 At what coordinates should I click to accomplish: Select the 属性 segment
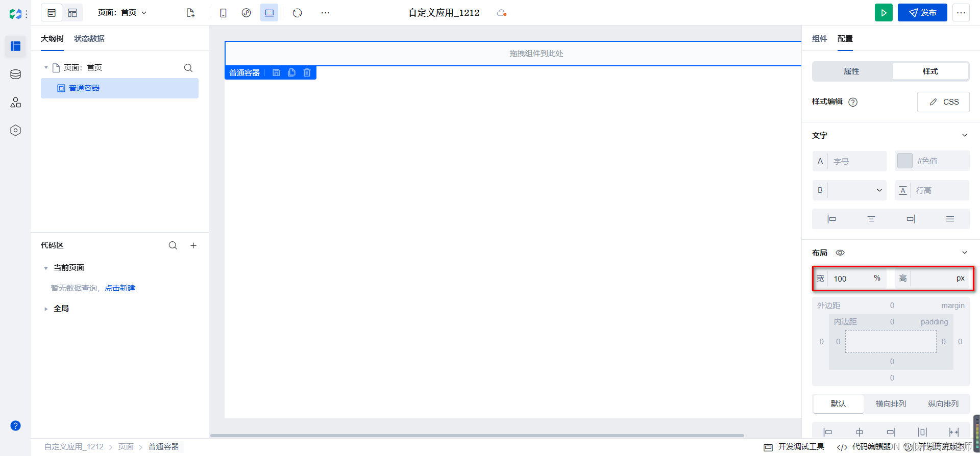point(851,71)
